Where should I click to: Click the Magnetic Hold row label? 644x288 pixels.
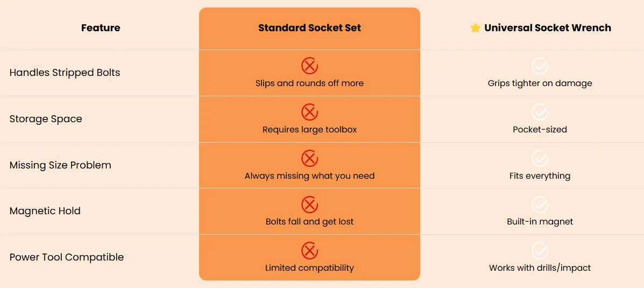[45, 211]
